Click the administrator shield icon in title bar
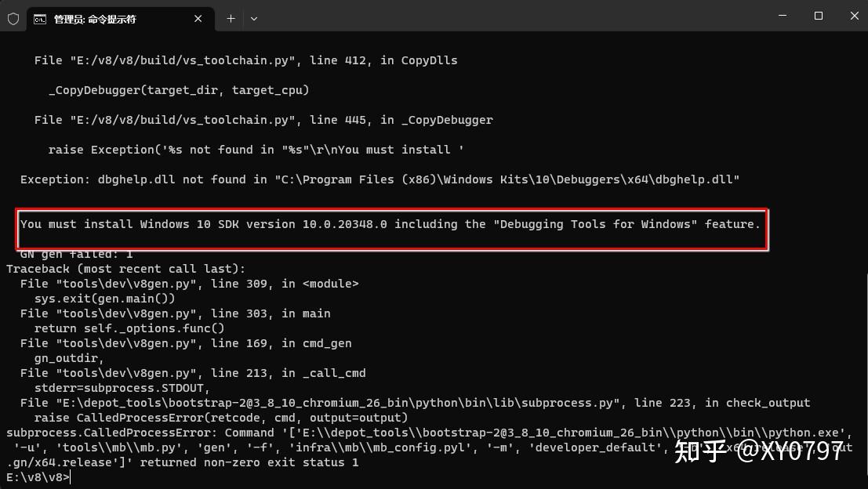 point(13,19)
